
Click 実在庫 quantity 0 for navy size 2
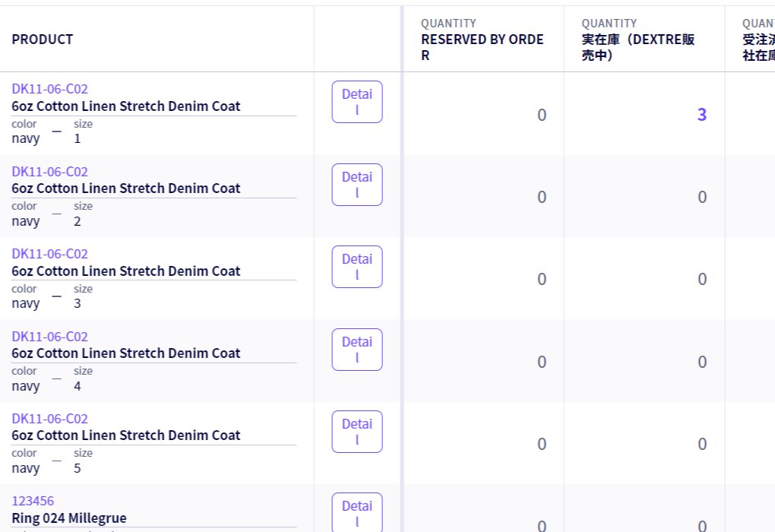702,197
